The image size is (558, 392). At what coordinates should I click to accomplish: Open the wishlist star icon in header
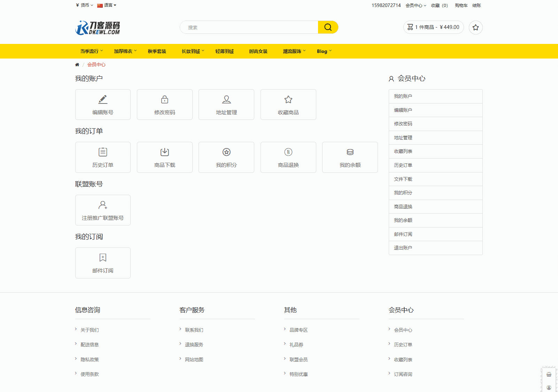(x=475, y=28)
